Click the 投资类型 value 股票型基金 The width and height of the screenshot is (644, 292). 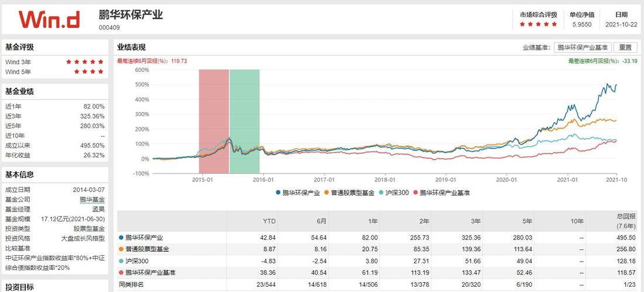point(89,228)
